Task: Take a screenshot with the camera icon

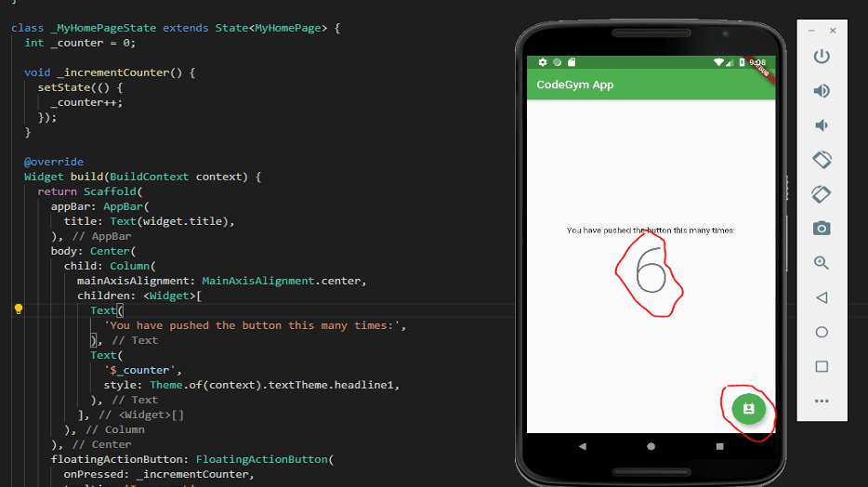Action: pos(822,229)
